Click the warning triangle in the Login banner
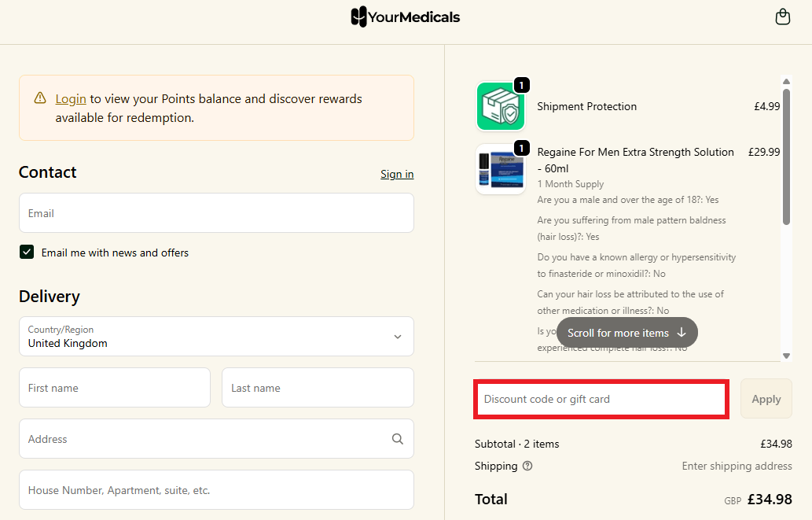The height and width of the screenshot is (520, 812). [39, 98]
